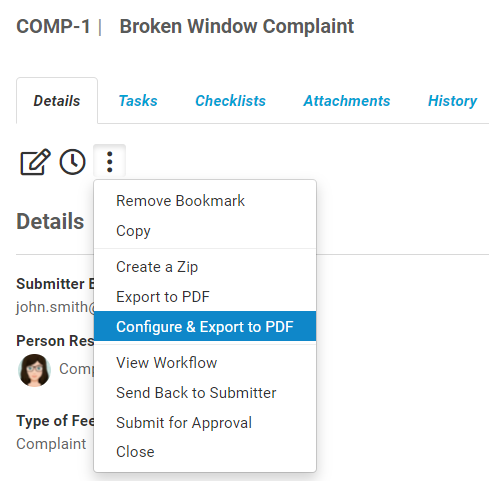Viewport: 489px width, 481px height.
Task: Select Configure & Export to PDF
Action: tap(205, 326)
